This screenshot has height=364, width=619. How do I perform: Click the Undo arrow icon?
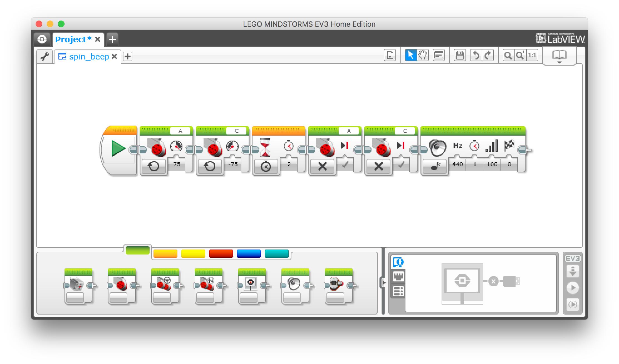click(476, 55)
